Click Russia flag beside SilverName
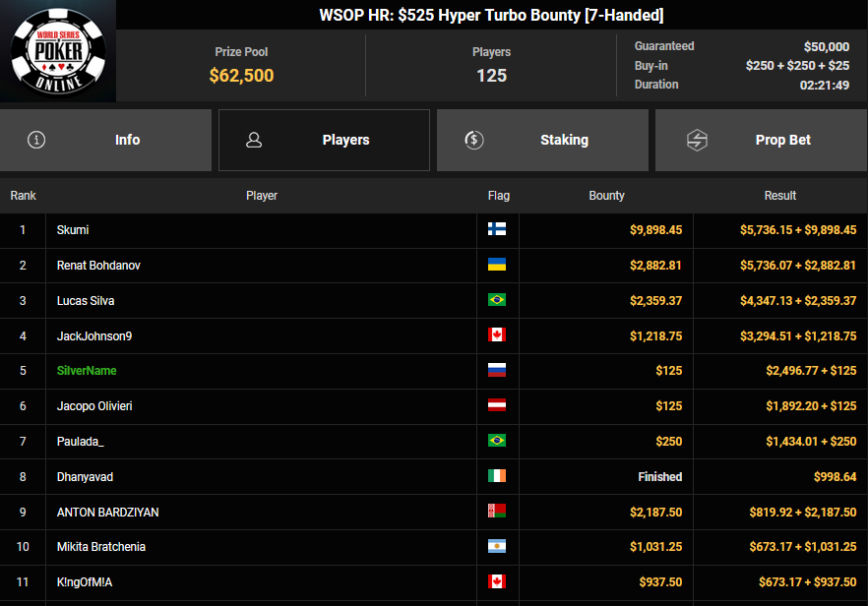This screenshot has width=868, height=606. coord(497,371)
